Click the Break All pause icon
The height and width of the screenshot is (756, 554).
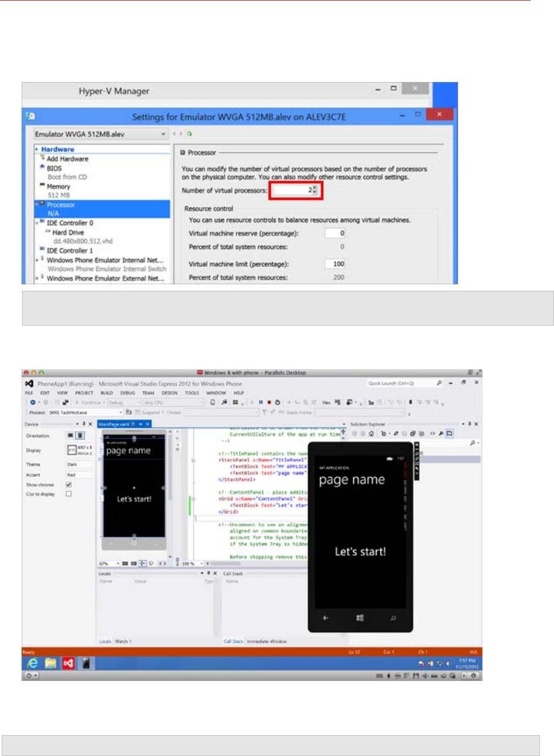click(x=260, y=402)
